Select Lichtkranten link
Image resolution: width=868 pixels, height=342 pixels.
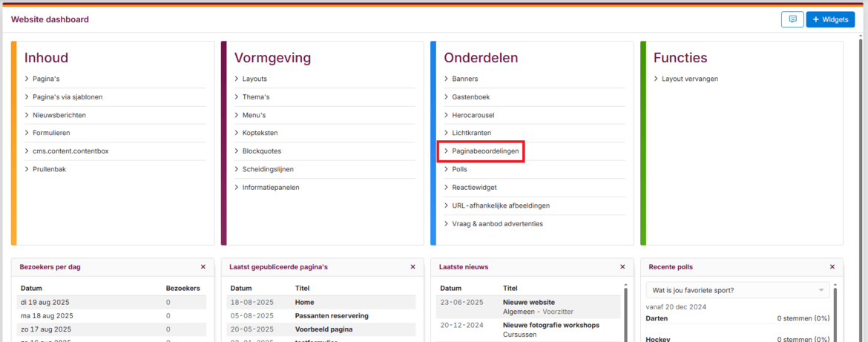click(472, 133)
